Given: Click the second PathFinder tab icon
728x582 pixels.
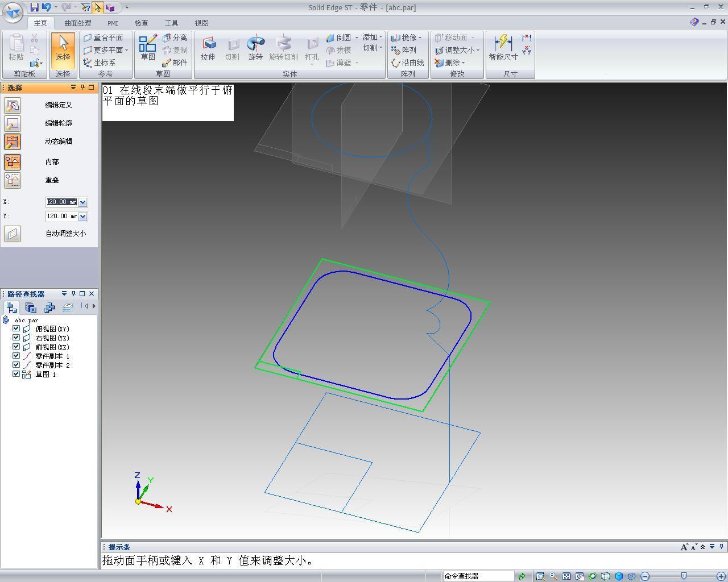Looking at the screenshot, I should (x=31, y=307).
